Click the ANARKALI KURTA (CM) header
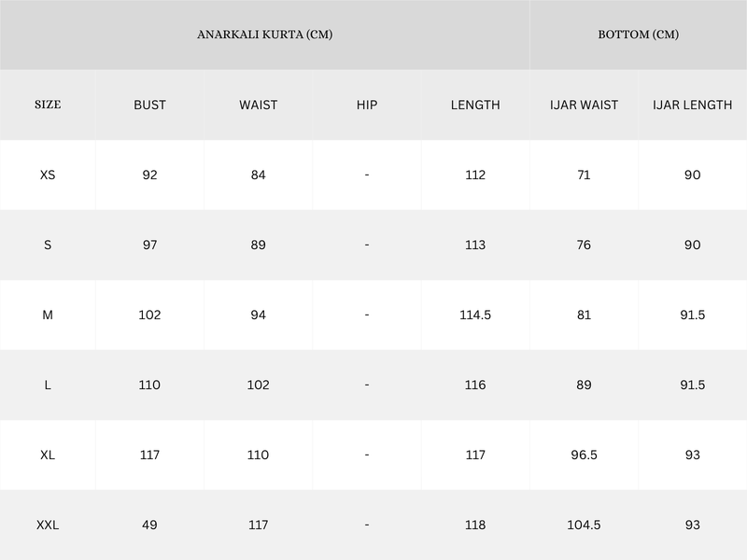Viewport: 747px width, 560px height. coord(265,35)
